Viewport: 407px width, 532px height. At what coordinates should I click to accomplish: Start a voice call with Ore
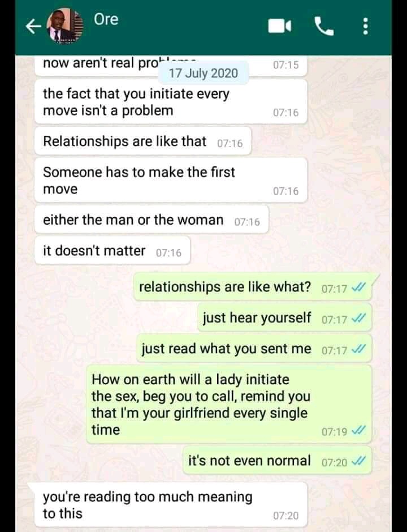[324, 27]
